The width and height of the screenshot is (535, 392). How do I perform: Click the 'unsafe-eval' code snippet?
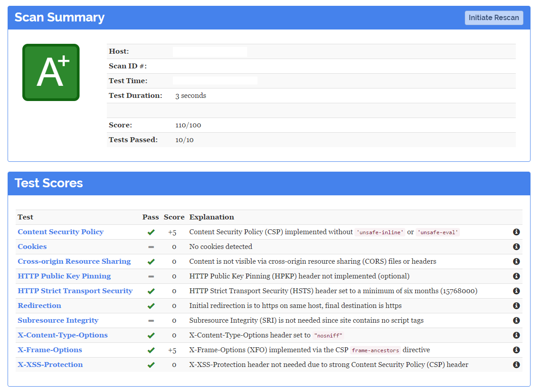click(438, 232)
